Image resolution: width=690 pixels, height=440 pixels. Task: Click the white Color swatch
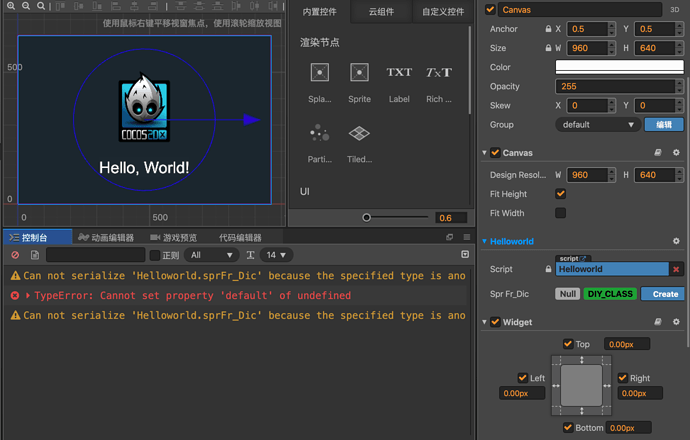pyautogui.click(x=619, y=67)
